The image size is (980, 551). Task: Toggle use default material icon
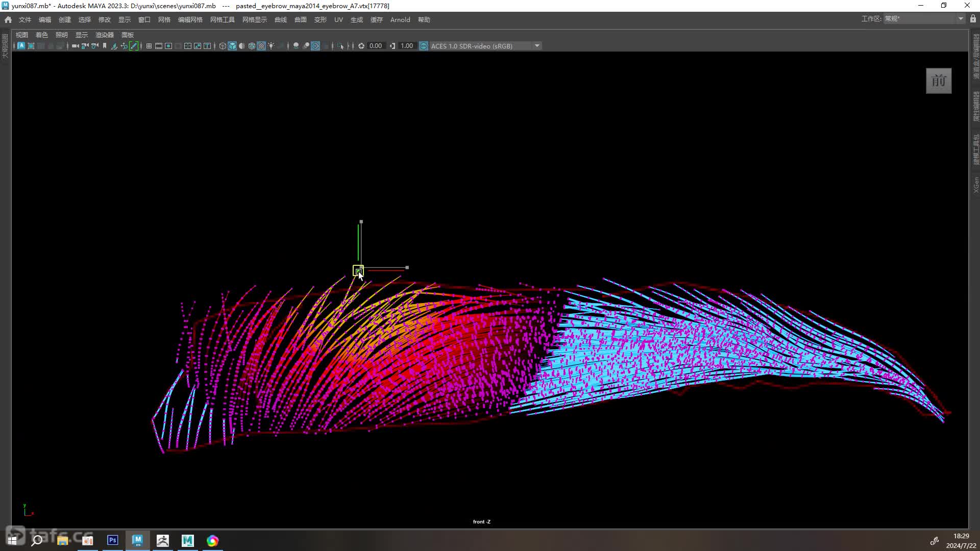pos(242,46)
